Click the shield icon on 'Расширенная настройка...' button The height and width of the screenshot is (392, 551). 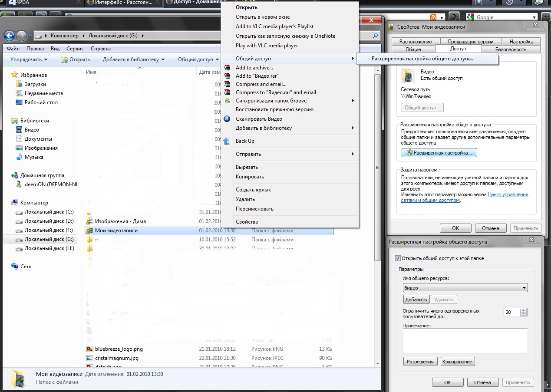[409, 153]
